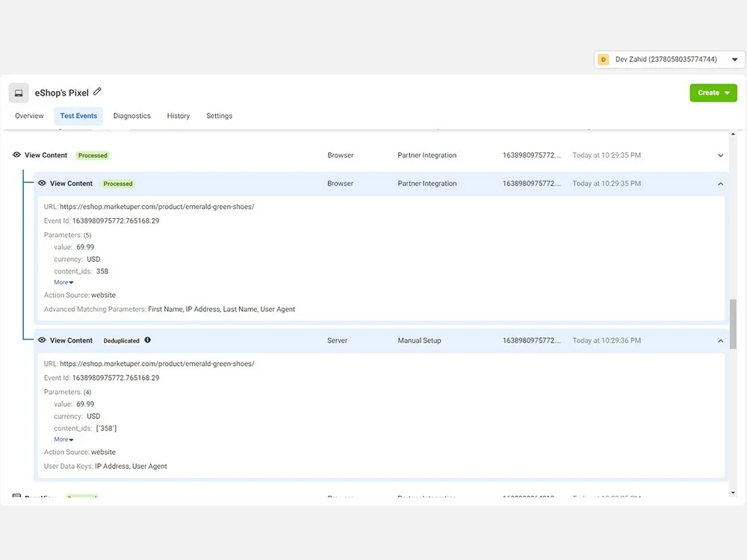Expand the top View Content event row chevron

(x=720, y=155)
